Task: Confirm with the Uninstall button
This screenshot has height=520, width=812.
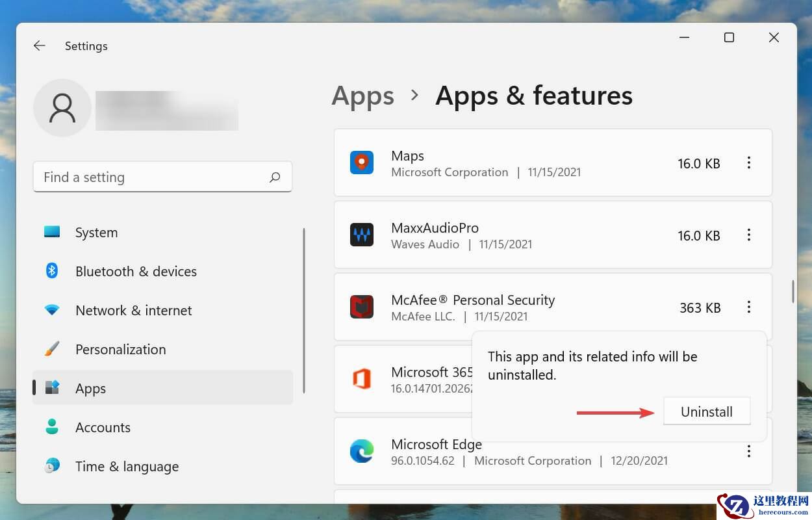Action: (x=707, y=412)
